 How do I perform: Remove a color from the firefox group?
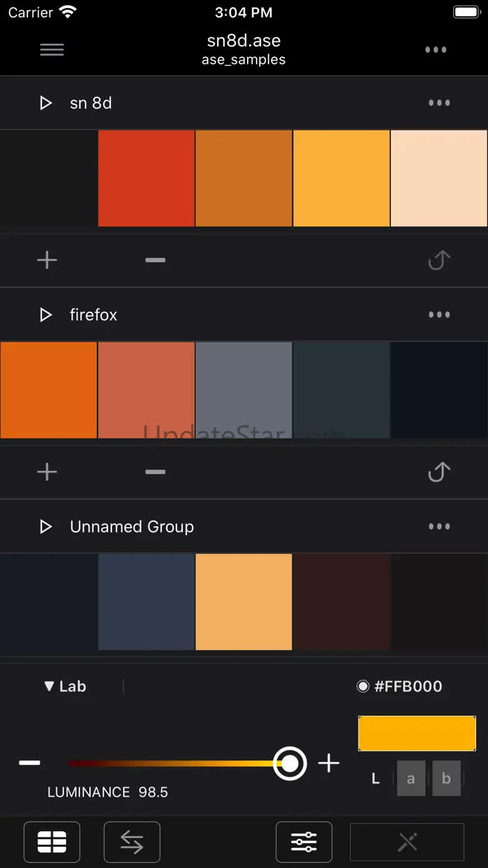[x=155, y=472]
